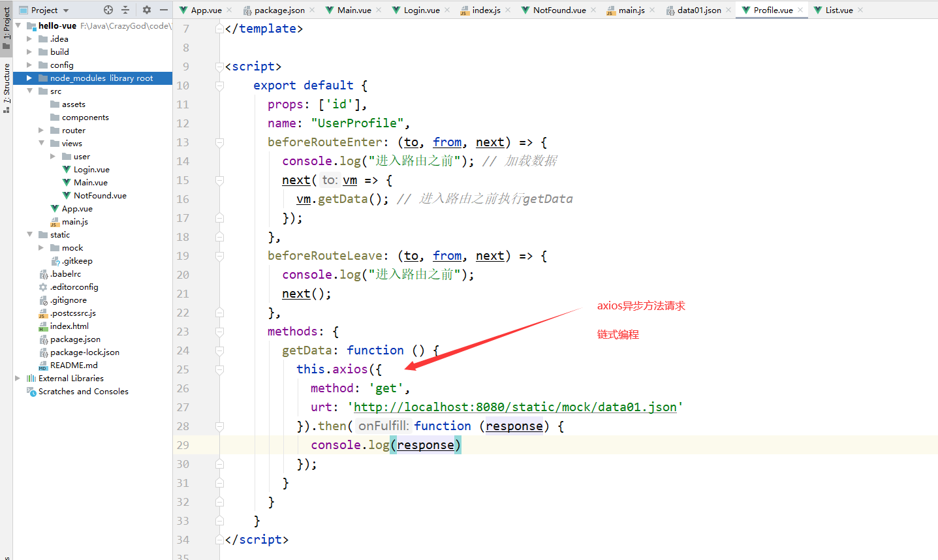Viewport: 938px width, 560px height.
Task: Expand the node_modules folder
Action: pyautogui.click(x=29, y=78)
